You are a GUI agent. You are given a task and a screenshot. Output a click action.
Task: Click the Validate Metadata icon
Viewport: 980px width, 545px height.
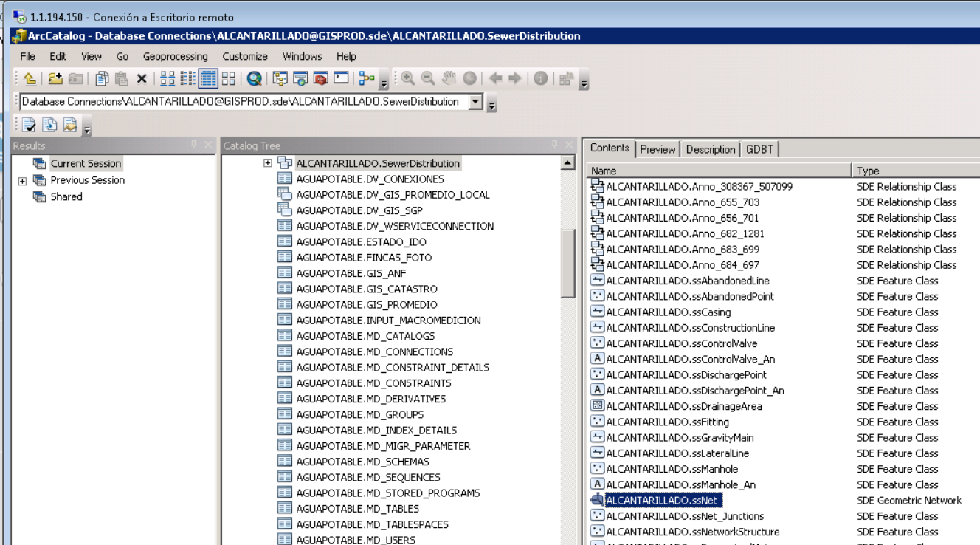pos(30,125)
